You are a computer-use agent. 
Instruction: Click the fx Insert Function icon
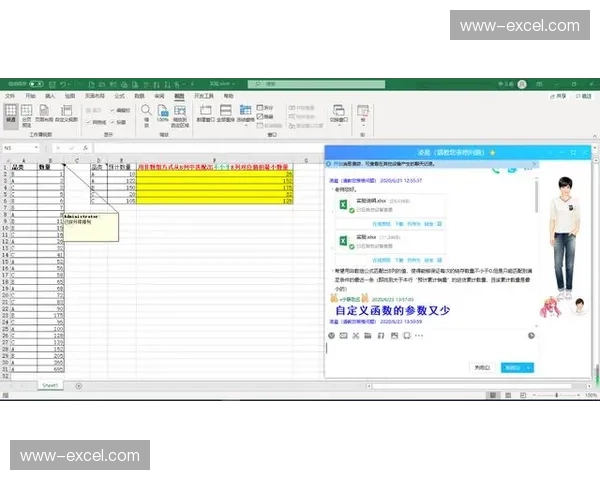click(85, 148)
